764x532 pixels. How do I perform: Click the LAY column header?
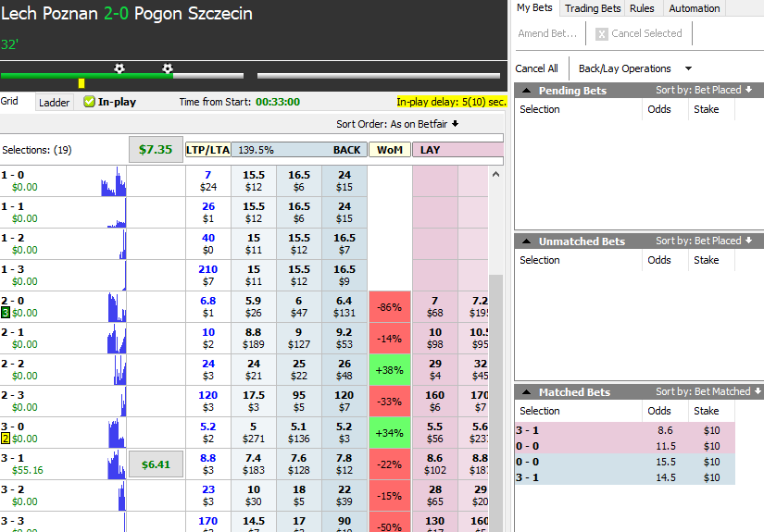coord(457,150)
